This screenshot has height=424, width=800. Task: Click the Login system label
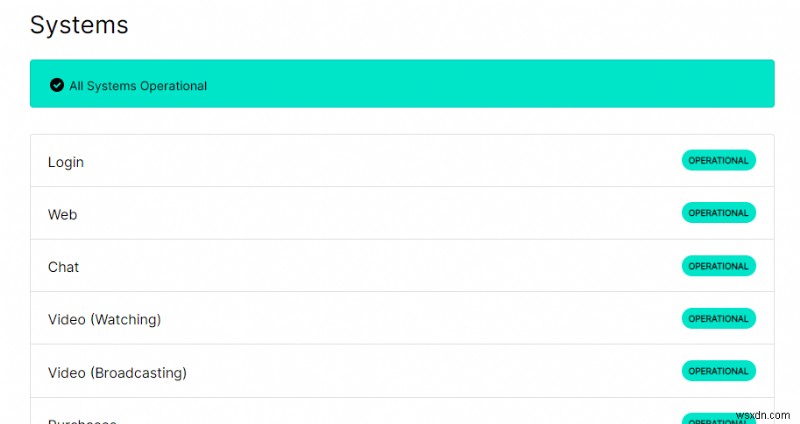[66, 162]
